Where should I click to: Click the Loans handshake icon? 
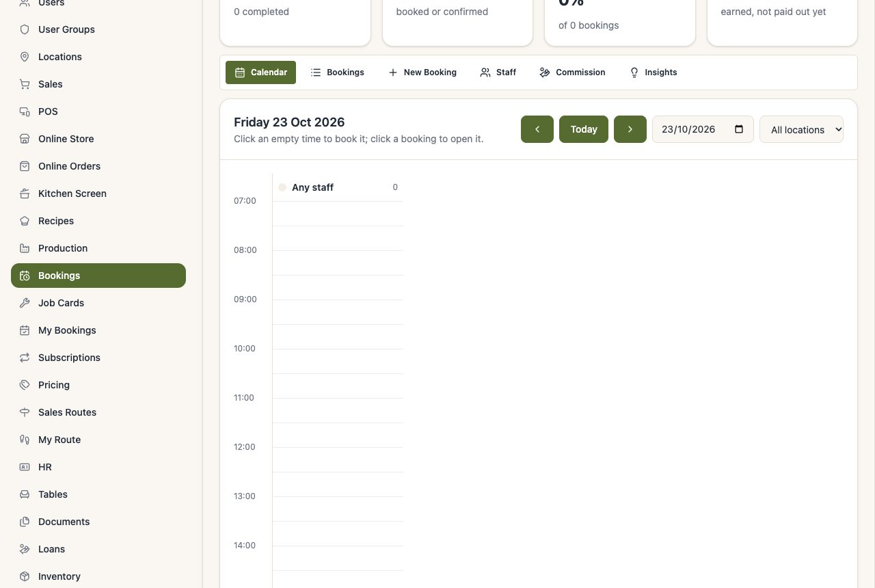pyautogui.click(x=25, y=549)
